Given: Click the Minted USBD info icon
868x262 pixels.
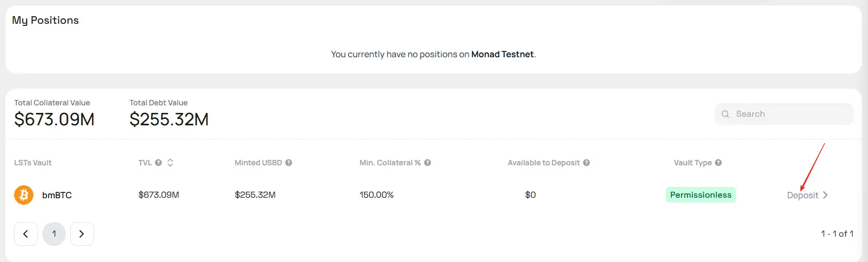Looking at the screenshot, I should pyautogui.click(x=289, y=163).
